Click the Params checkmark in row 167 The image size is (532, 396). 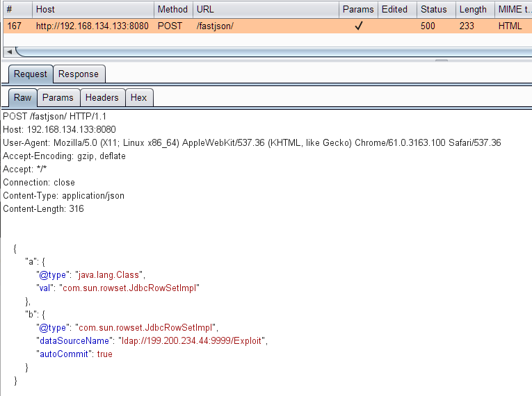click(x=359, y=26)
